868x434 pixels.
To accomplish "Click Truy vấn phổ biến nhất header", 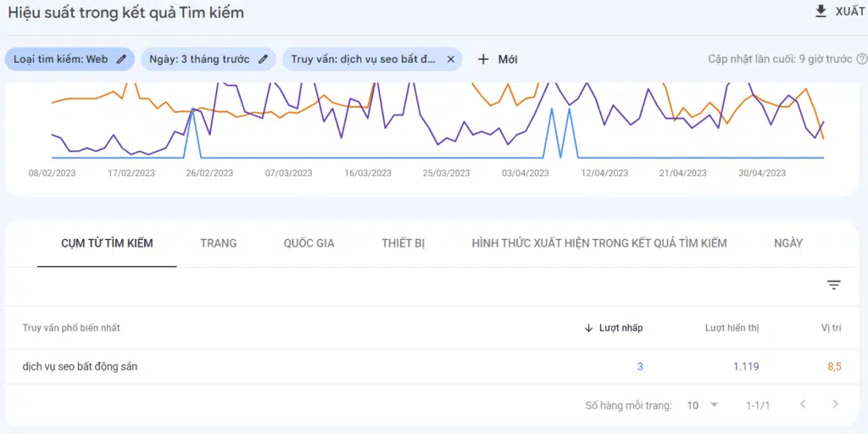I will click(x=71, y=328).
